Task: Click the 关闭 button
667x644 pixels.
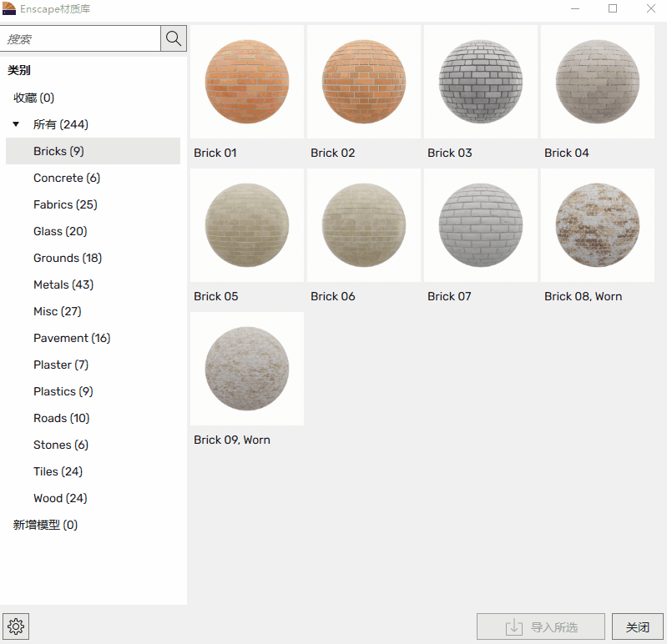Action: pyautogui.click(x=637, y=627)
